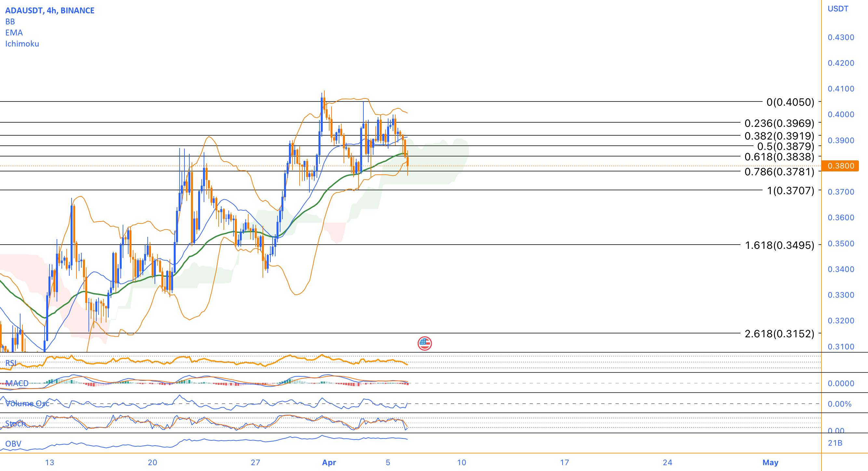Click the 0.4100 price axis value
This screenshot has height=471, width=868.
pyautogui.click(x=841, y=88)
